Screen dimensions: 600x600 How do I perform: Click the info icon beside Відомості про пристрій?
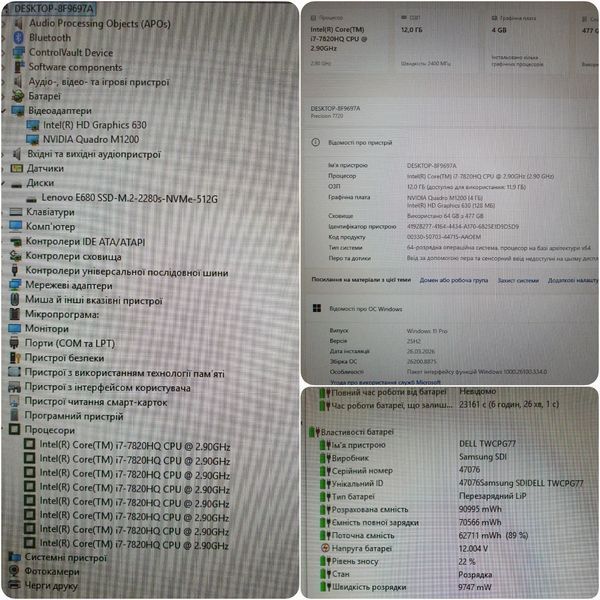315,143
